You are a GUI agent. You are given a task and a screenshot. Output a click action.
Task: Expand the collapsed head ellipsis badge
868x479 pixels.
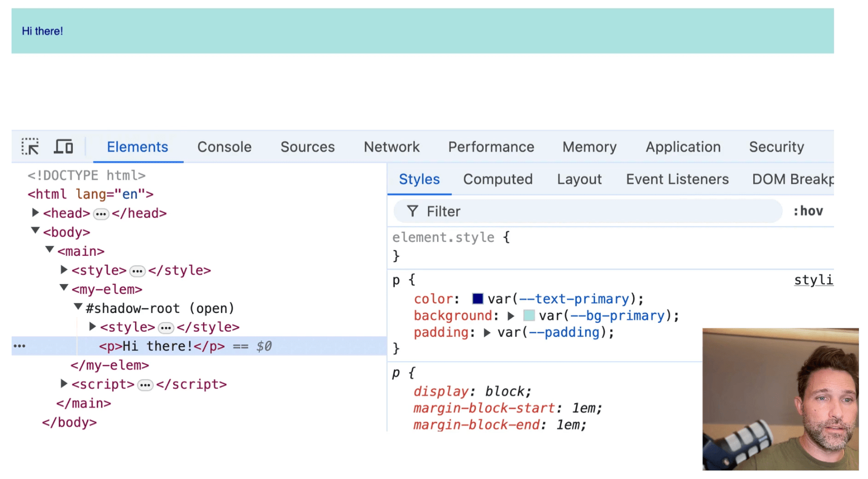(101, 214)
